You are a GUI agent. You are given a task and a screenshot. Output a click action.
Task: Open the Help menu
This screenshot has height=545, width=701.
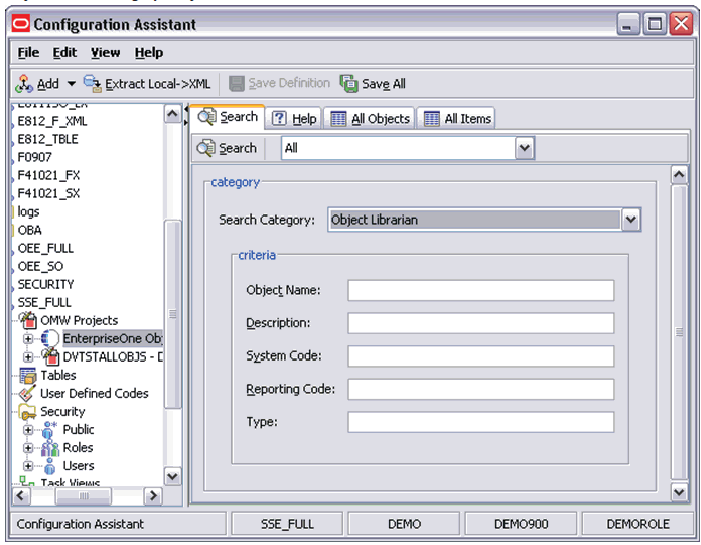pyautogui.click(x=149, y=53)
